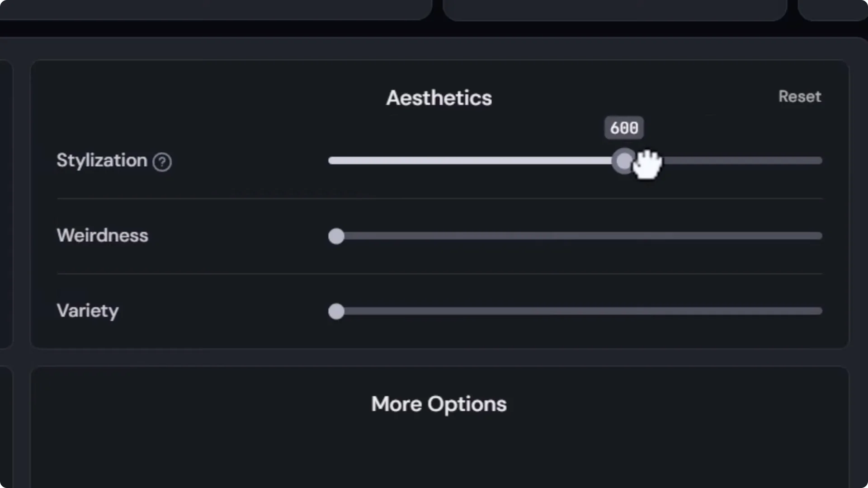Click the Stylization slider handle
The height and width of the screenshot is (488, 868).
624,161
